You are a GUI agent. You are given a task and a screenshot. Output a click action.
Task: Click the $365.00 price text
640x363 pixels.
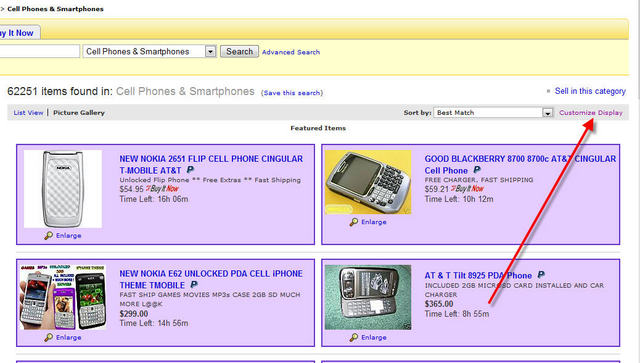439,304
